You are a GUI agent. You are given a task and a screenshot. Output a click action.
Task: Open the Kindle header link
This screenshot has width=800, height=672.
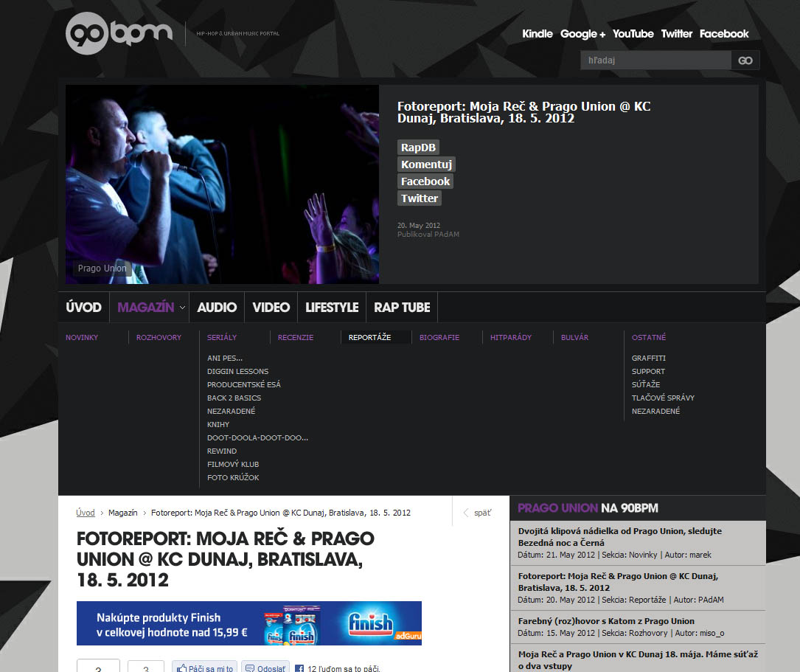(x=538, y=34)
